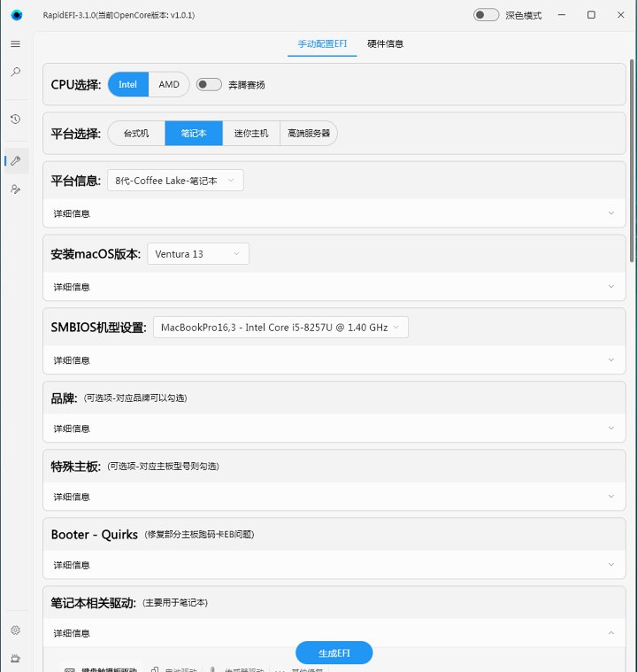Open the hamburger navigation menu
The width and height of the screenshot is (637, 672).
click(15, 44)
